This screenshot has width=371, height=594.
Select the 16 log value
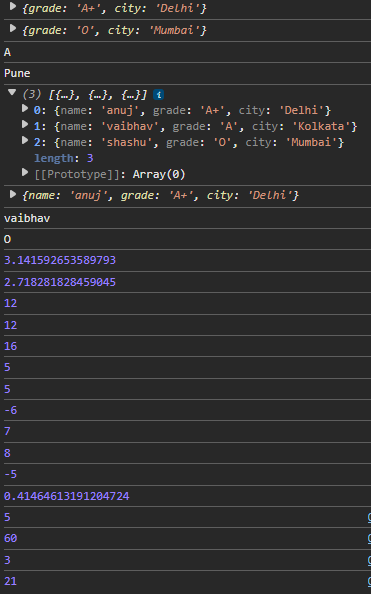(11, 346)
